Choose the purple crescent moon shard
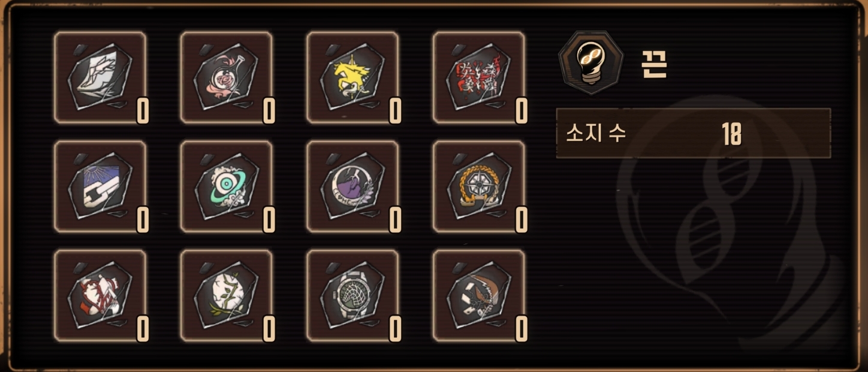868x372 pixels. click(x=352, y=187)
